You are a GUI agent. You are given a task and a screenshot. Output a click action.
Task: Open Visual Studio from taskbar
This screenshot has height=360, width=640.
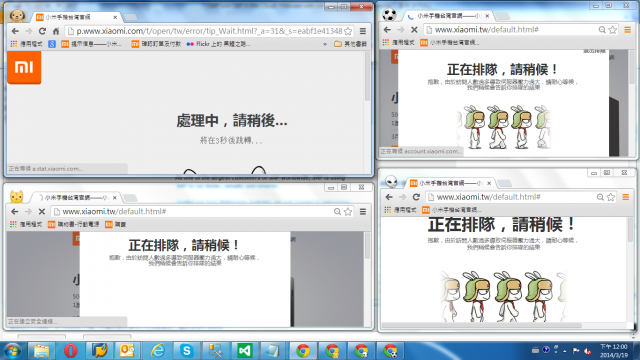coord(244,351)
